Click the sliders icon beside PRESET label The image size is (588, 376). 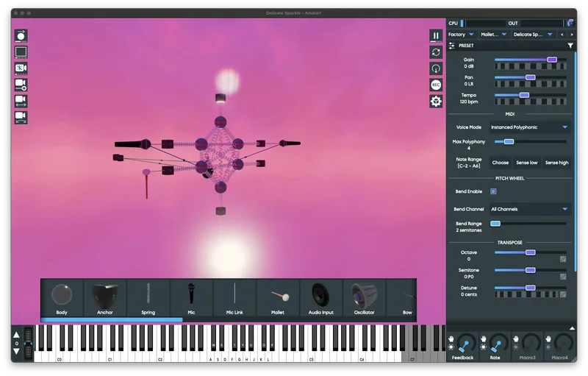tap(451, 46)
